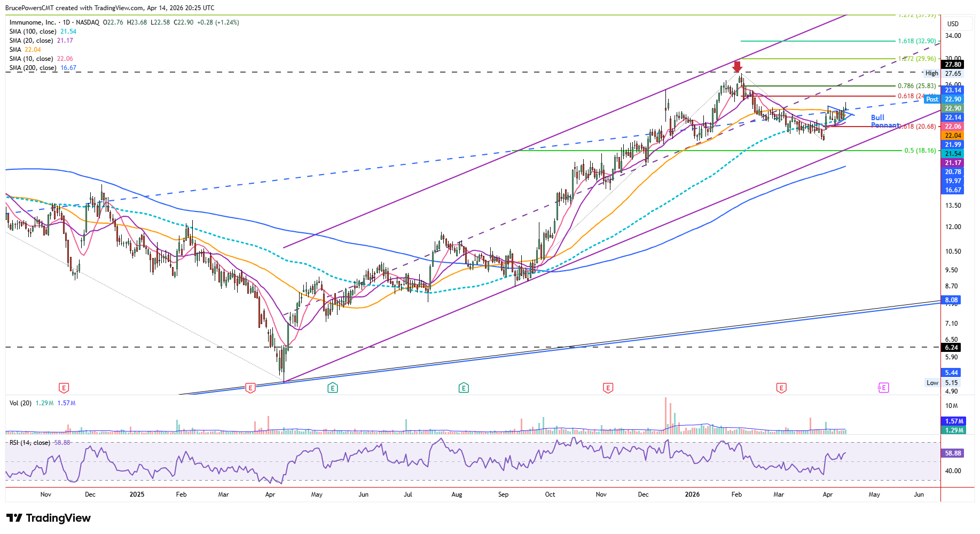Click the 58.88 RSI axis tag

pyautogui.click(x=953, y=453)
